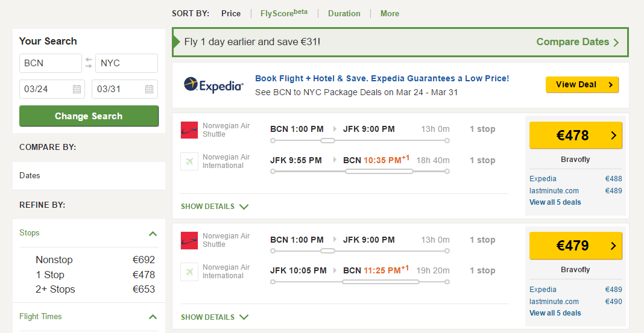The image size is (644, 333).
Task: Click the green Change Search button
Action: pyautogui.click(x=89, y=116)
